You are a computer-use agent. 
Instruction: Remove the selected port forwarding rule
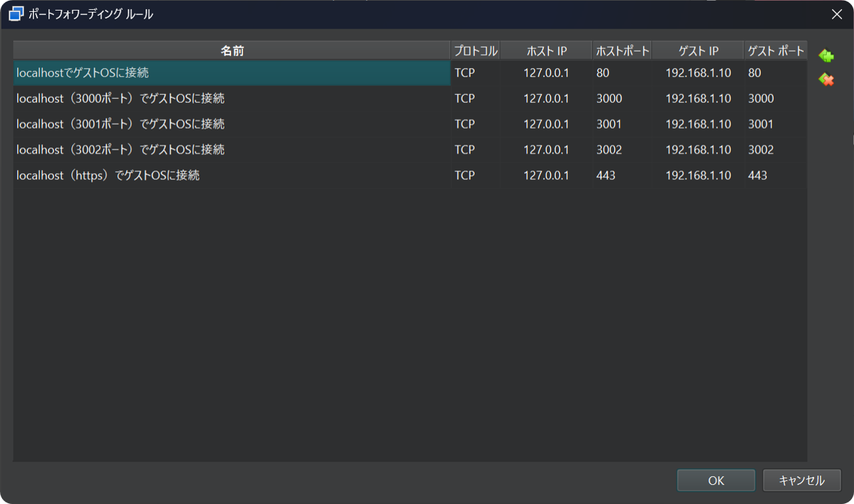point(826,80)
